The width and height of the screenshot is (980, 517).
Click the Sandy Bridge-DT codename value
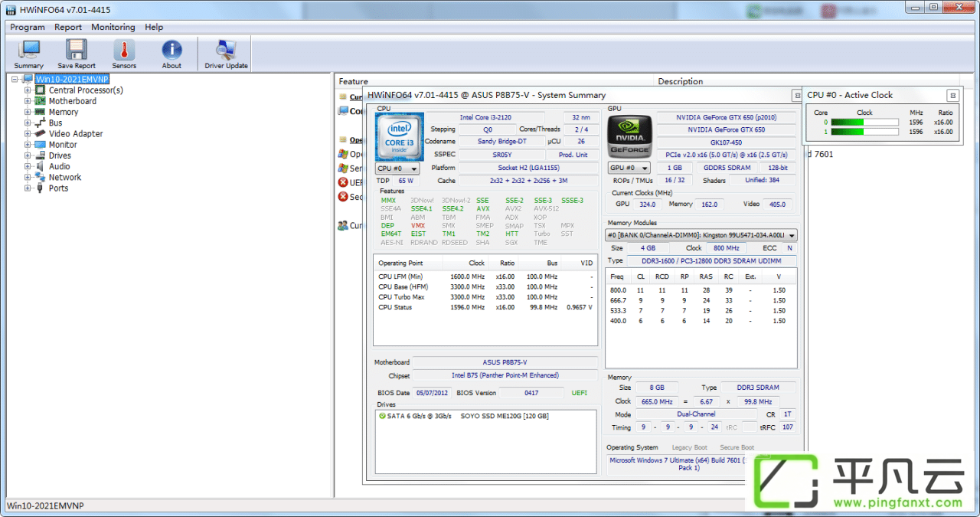coord(502,142)
